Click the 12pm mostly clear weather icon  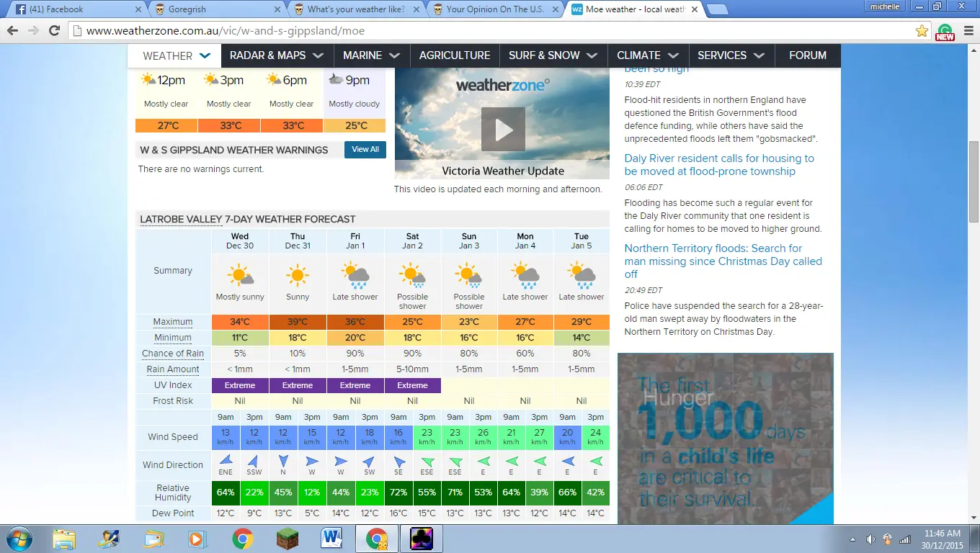[x=149, y=80]
